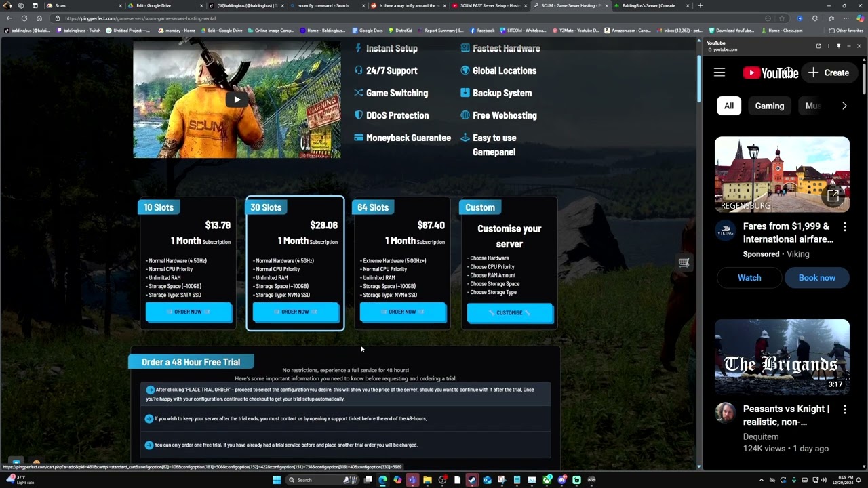Open options for the Viking sponsored ad
This screenshot has height=488, width=868.
(x=845, y=226)
